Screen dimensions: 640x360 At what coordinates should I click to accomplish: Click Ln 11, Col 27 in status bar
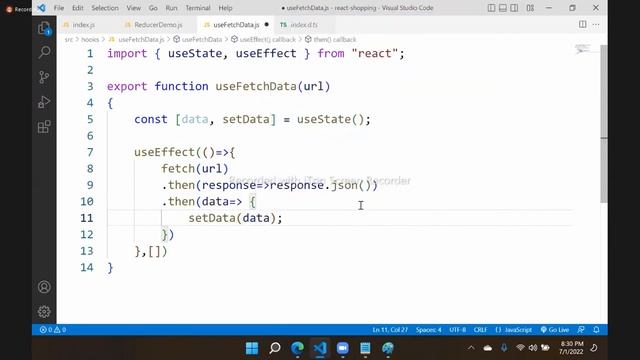coord(390,330)
